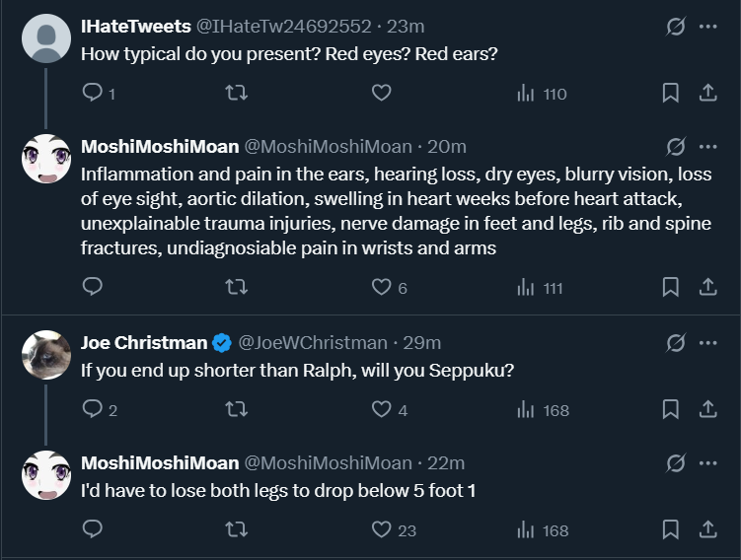Reply to IHateTweets' red eyes tweet
Viewport: 741px width, 560px height.
click(93, 94)
